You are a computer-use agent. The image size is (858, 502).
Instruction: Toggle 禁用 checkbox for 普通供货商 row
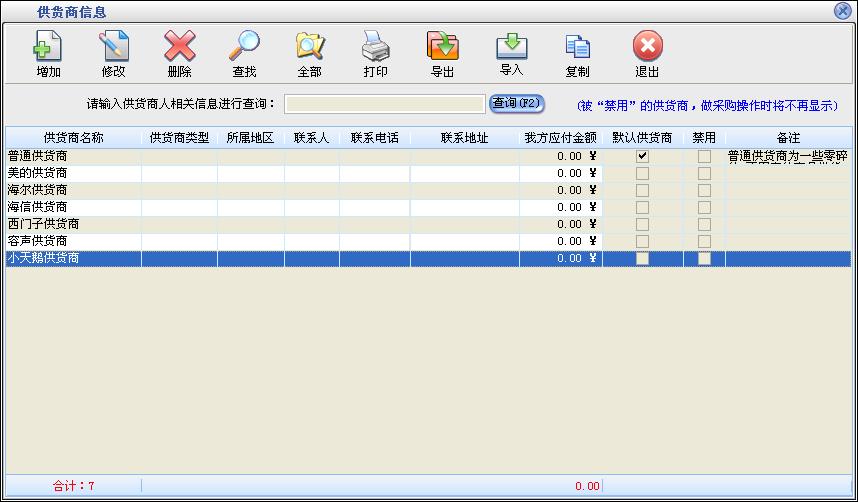pyautogui.click(x=704, y=156)
